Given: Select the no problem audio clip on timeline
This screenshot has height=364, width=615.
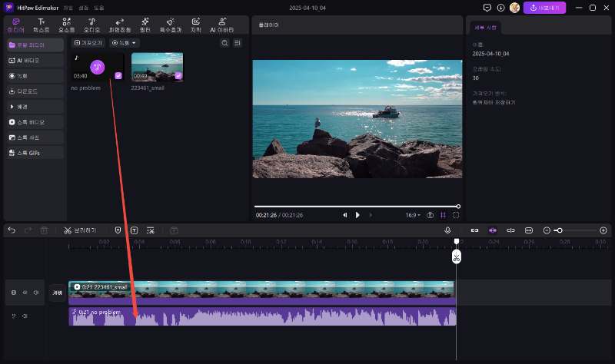Looking at the screenshot, I should pyautogui.click(x=262, y=316).
